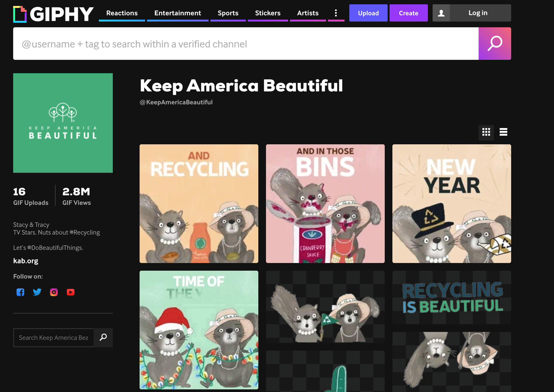Open the Entertainment category
The height and width of the screenshot is (392, 554).
point(177,13)
